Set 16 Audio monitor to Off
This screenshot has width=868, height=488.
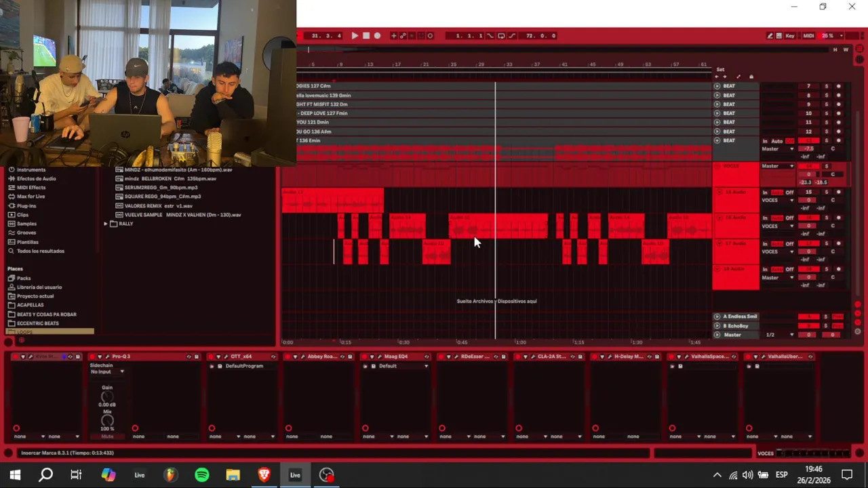click(x=789, y=218)
